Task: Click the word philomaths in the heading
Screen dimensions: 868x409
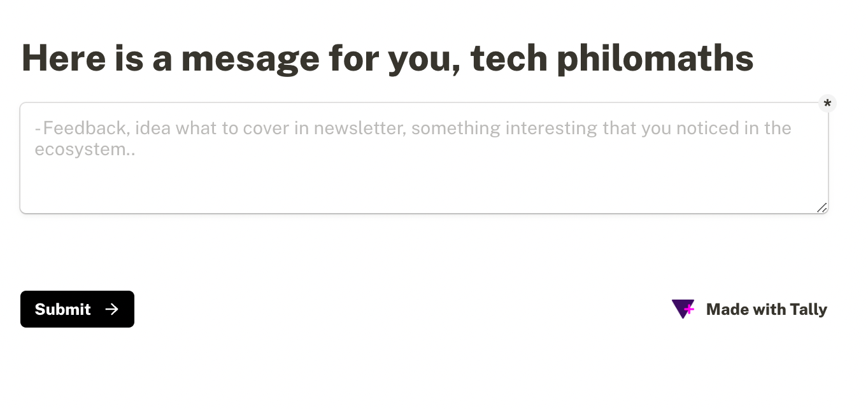Action: click(x=655, y=59)
